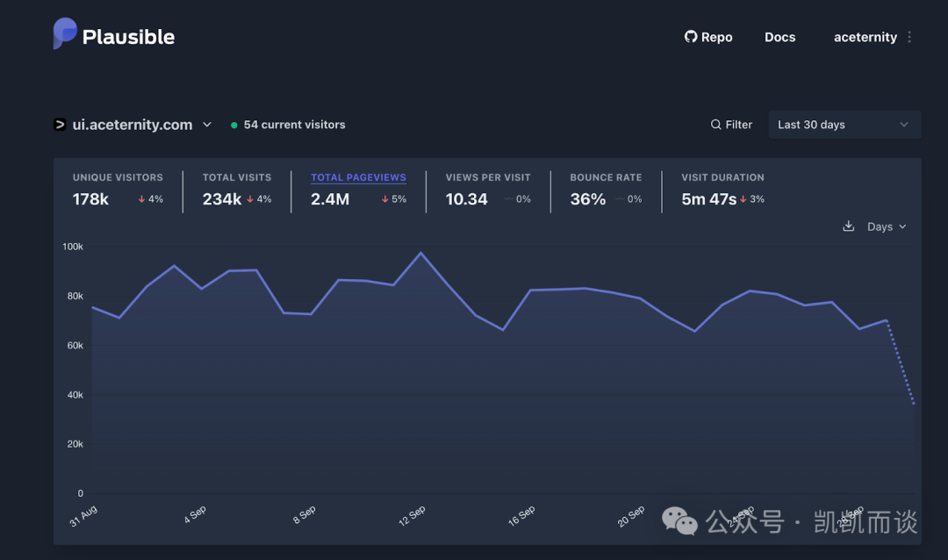Click the 31 Aug axis label
The image size is (948, 560).
click(x=83, y=516)
